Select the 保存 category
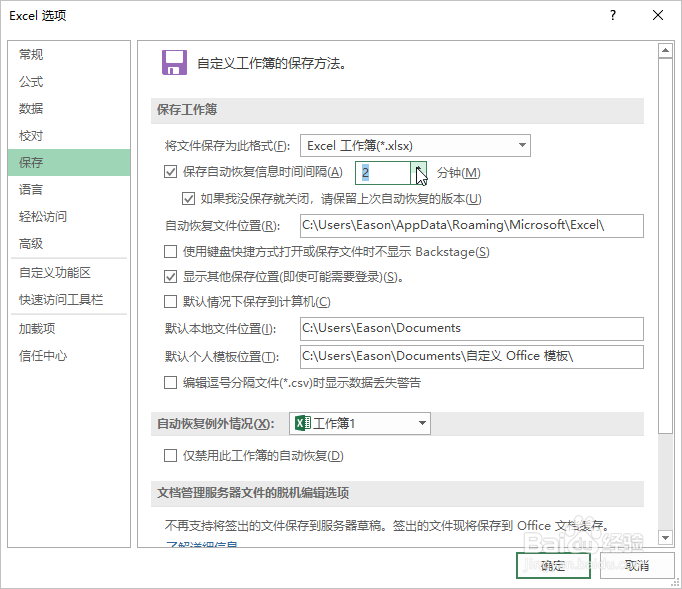The height and width of the screenshot is (589, 682). [x=69, y=163]
